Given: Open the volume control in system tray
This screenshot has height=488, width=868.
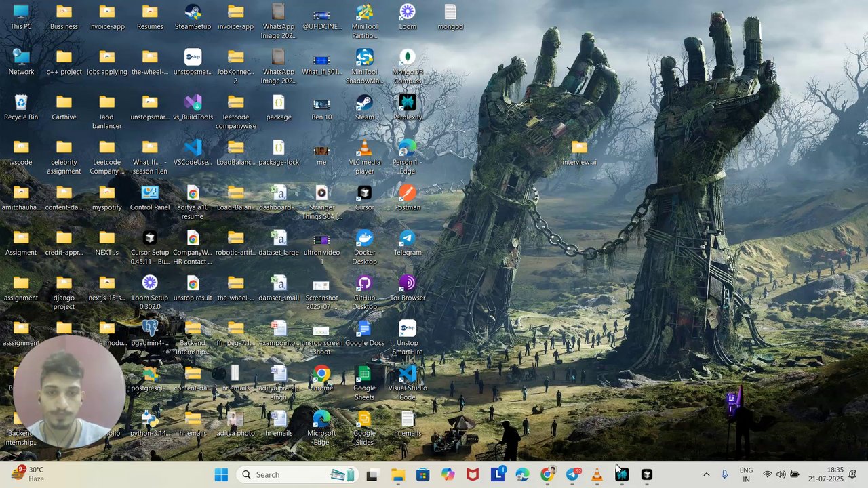Looking at the screenshot, I should pos(781,474).
